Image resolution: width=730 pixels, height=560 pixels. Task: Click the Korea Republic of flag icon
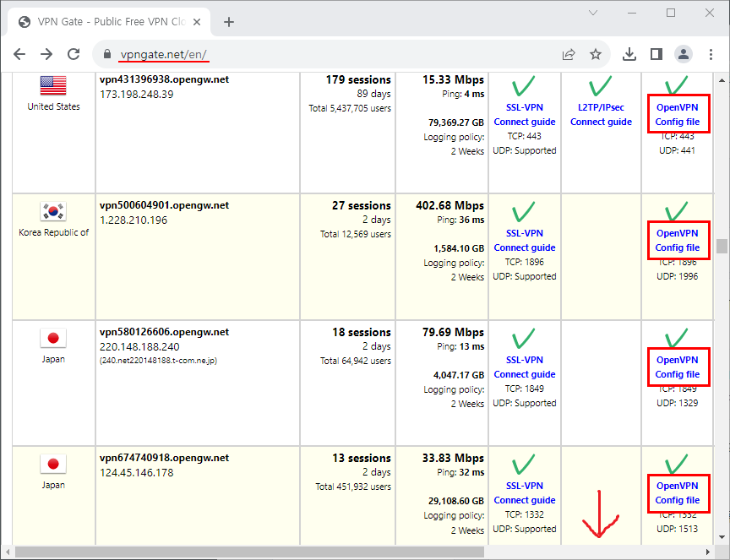53,211
